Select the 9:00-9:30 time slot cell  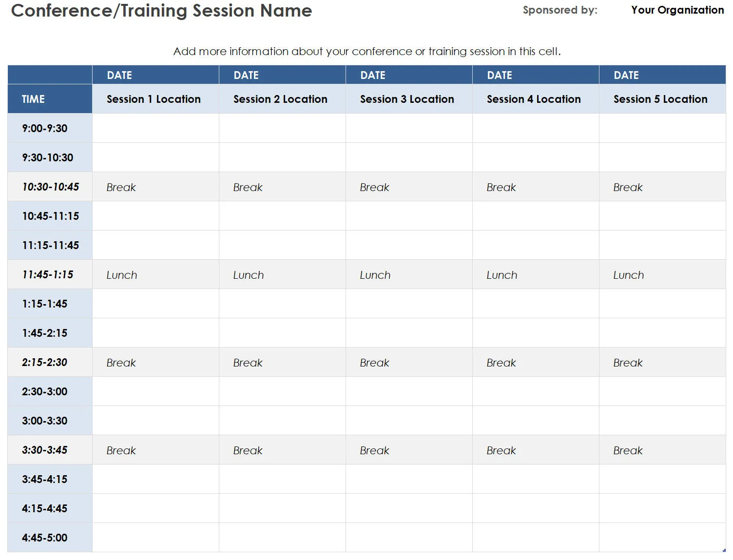(45, 128)
